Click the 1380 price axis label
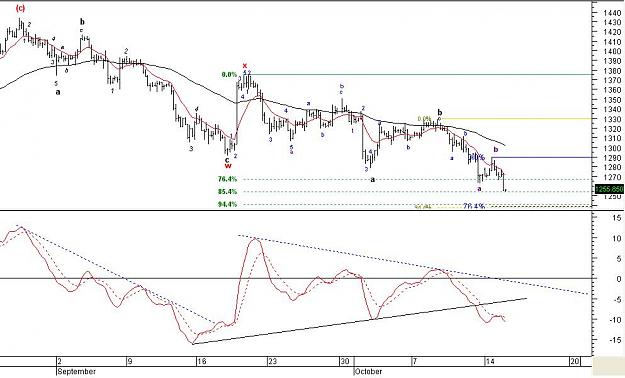 click(612, 71)
